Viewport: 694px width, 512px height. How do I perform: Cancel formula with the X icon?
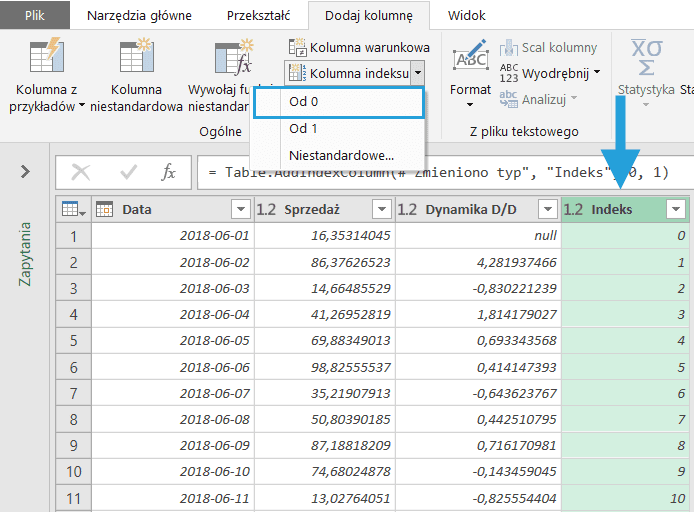click(x=81, y=172)
